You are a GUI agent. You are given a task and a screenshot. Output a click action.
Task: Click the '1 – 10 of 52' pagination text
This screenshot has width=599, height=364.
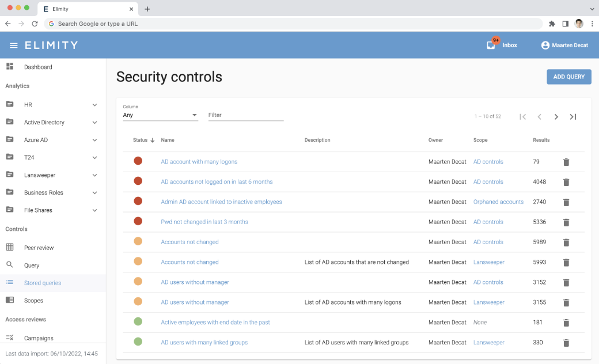pos(487,116)
